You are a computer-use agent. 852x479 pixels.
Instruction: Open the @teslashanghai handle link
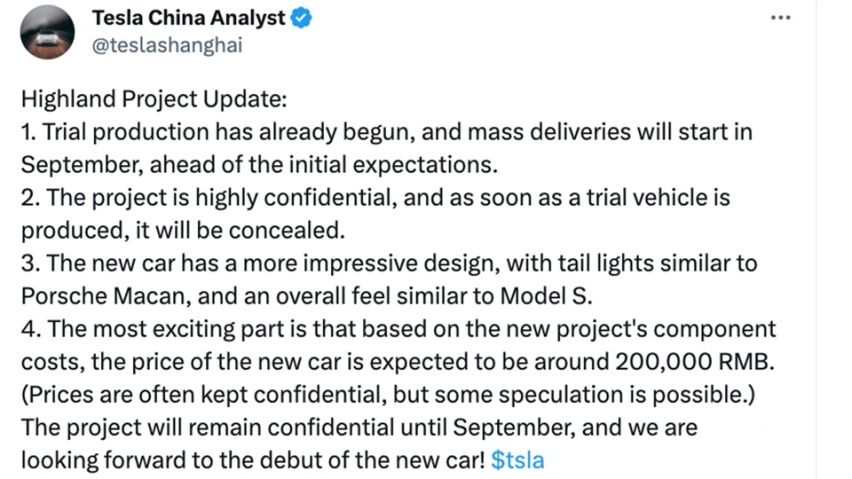pos(167,45)
